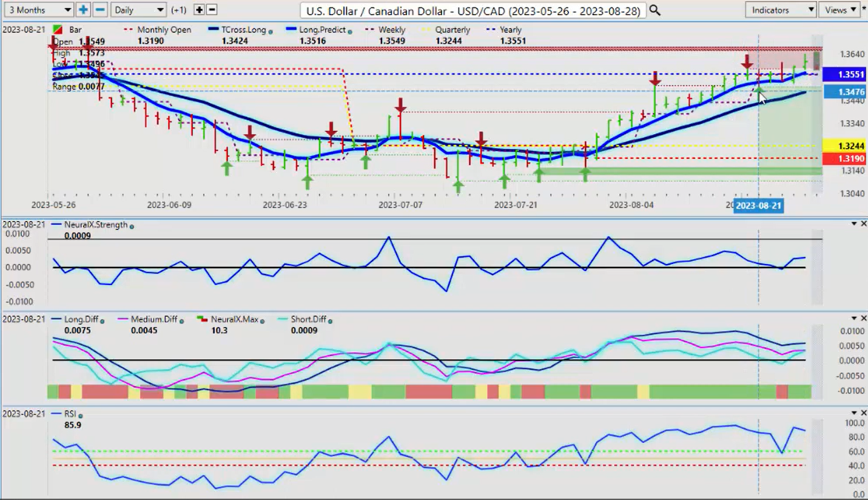Image resolution: width=868 pixels, height=500 pixels.
Task: Click the 1.3476 price tag on axis
Action: click(846, 92)
